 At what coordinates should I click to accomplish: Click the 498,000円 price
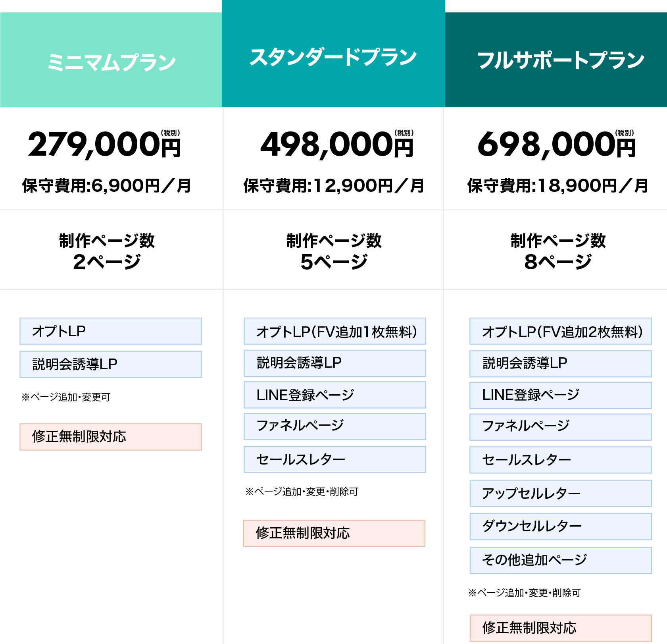point(337,145)
